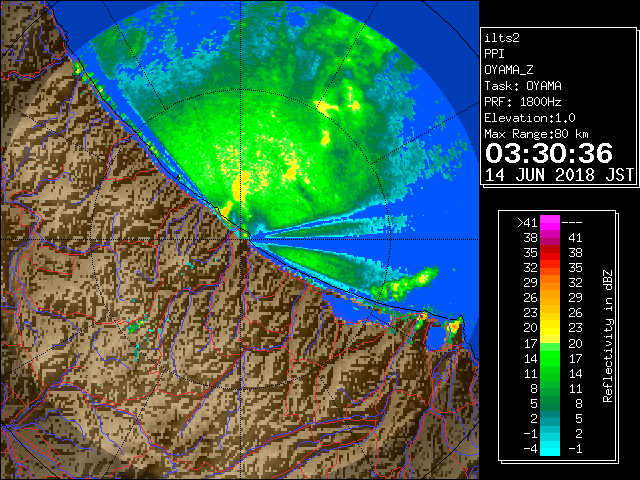Click the 'Reflectivity in dBZ' legend title
640x480 pixels.
tap(607, 336)
